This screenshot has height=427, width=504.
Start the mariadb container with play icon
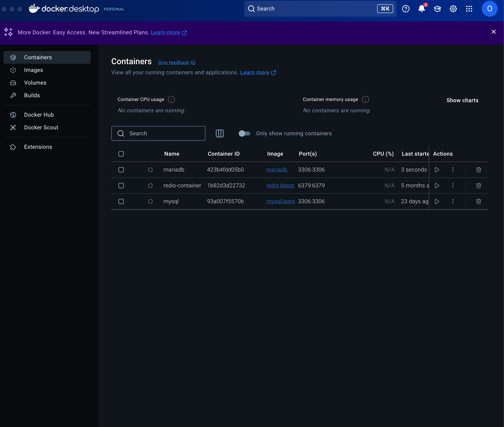[x=437, y=170]
